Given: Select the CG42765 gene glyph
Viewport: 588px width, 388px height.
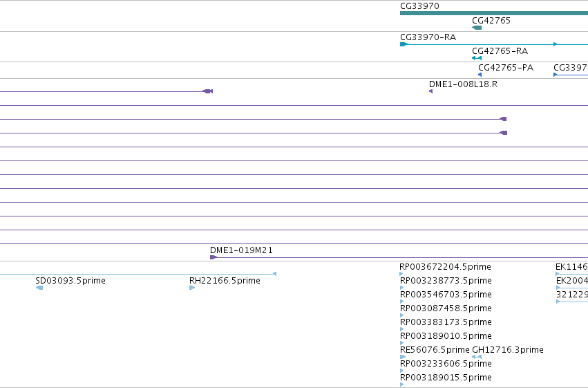Looking at the screenshot, I should point(477,28).
